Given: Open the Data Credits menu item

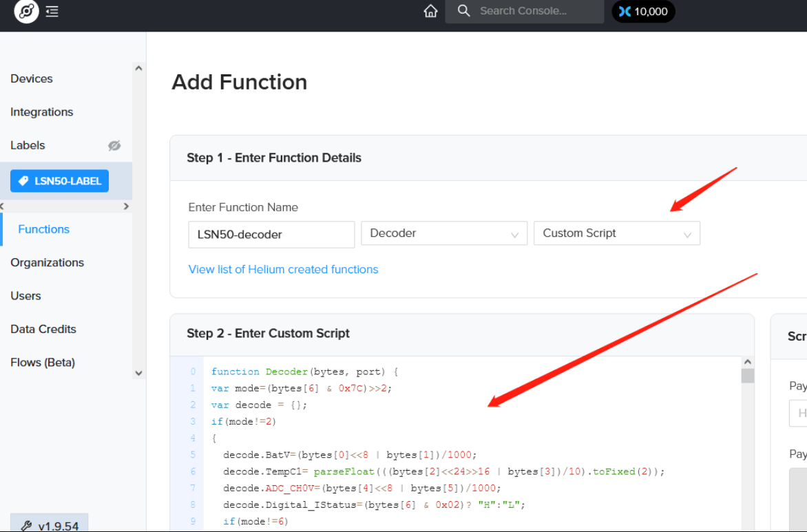Looking at the screenshot, I should pyautogui.click(x=43, y=329).
